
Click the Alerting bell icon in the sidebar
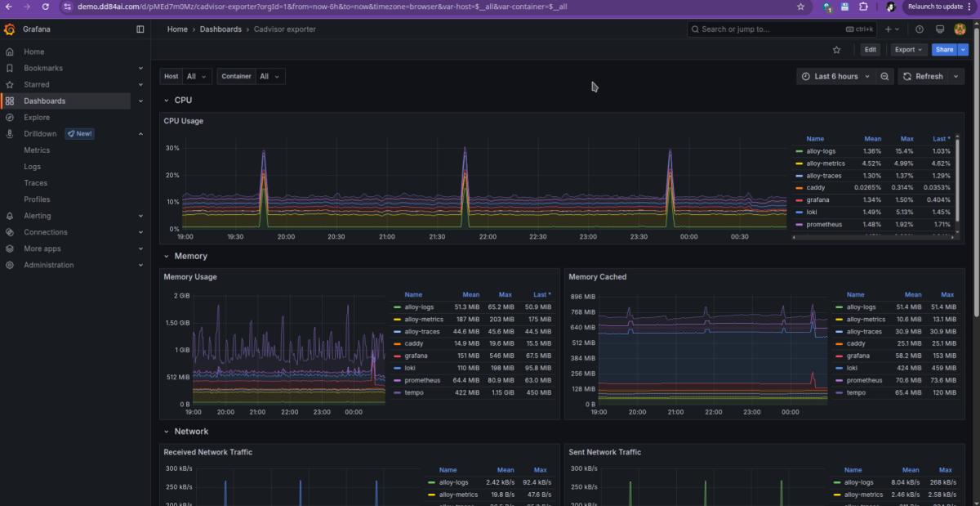tap(10, 216)
